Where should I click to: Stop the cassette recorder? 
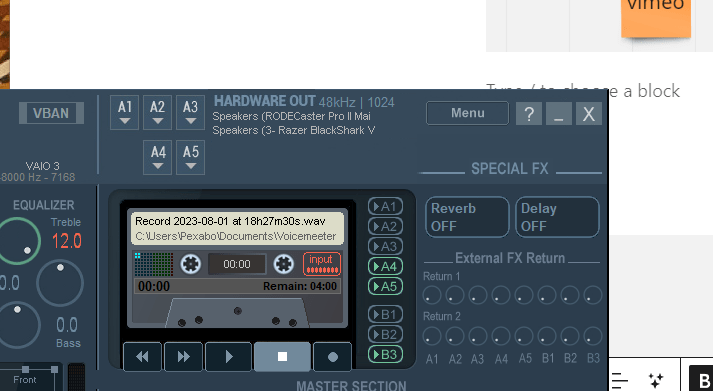(x=282, y=357)
